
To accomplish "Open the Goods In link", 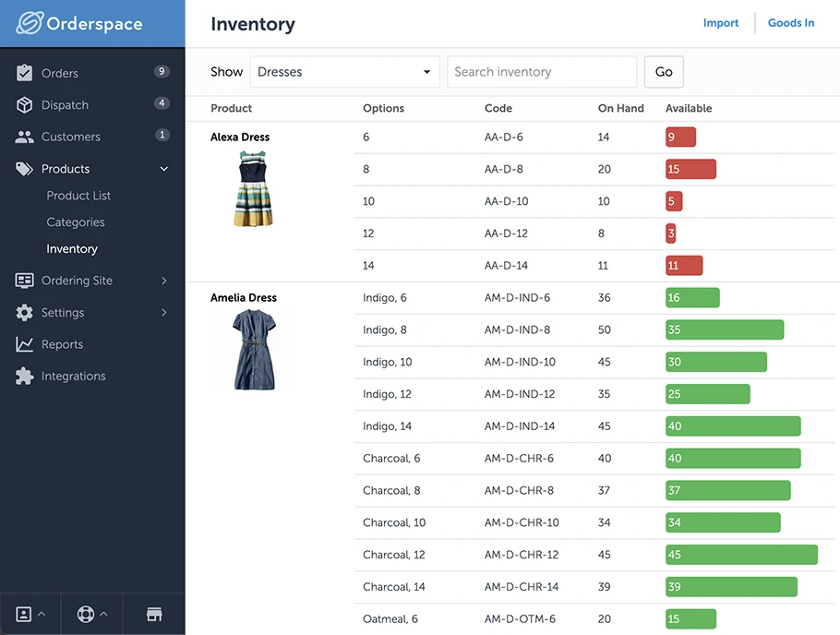I will (791, 23).
